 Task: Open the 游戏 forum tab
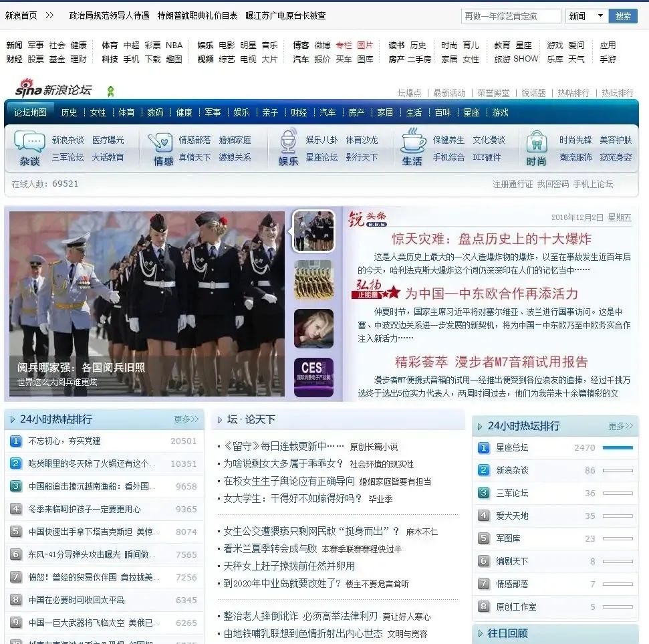coord(500,112)
